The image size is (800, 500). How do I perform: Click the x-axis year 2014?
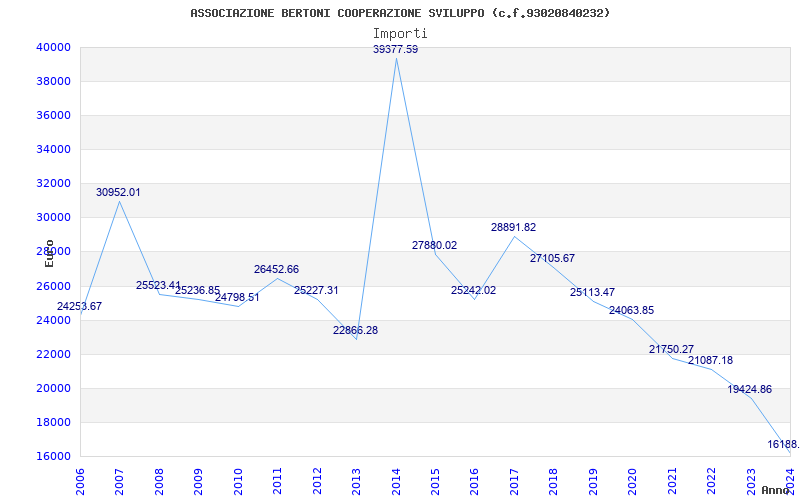(395, 481)
